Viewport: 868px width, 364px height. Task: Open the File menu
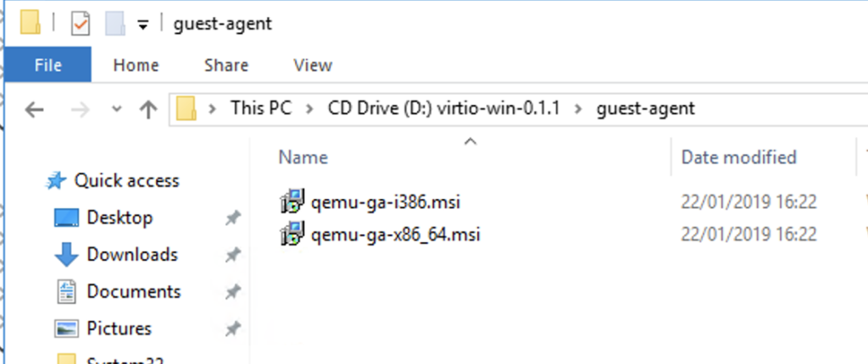click(46, 65)
